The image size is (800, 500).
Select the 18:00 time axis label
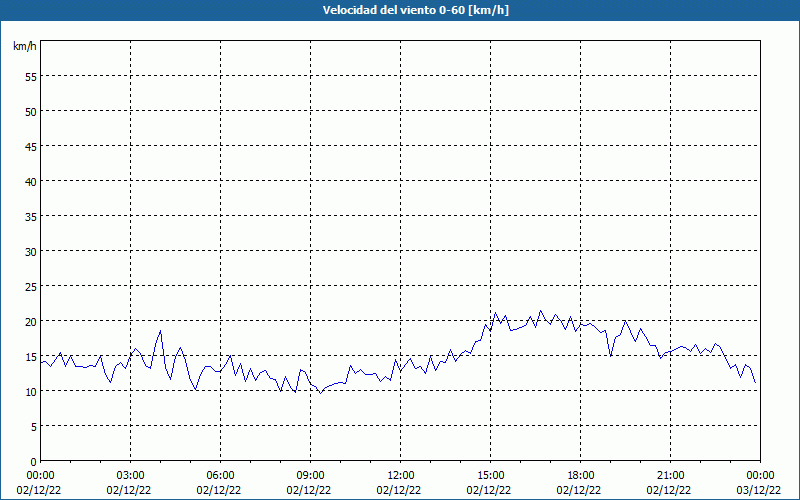[580, 475]
